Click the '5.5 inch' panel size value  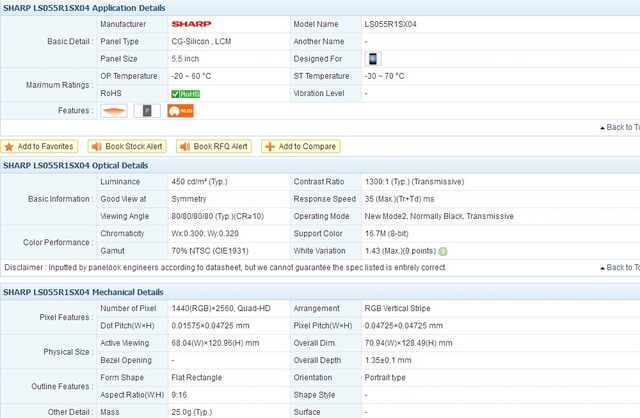coord(185,59)
